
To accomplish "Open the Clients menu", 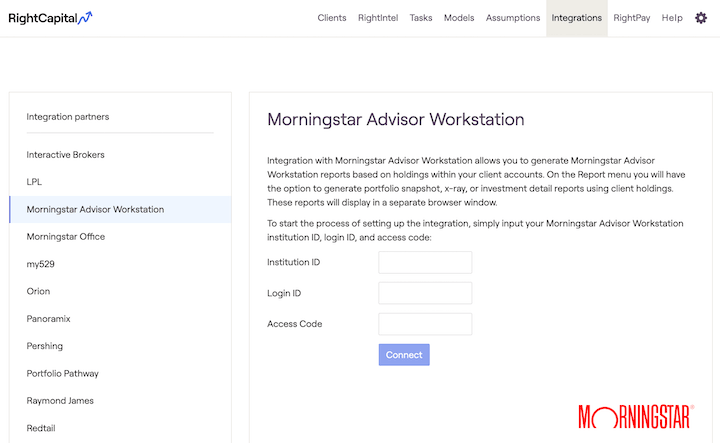I will point(332,18).
